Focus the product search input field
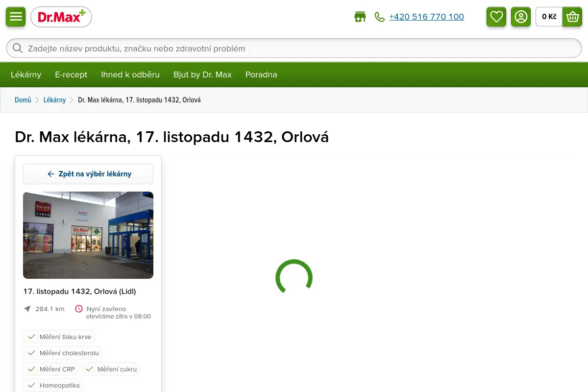The image size is (588, 392). 294,48
